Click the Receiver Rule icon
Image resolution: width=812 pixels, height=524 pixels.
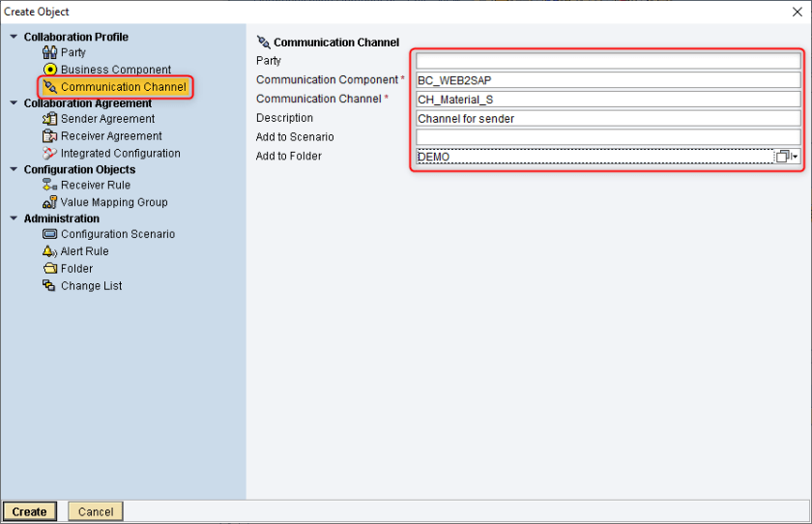coord(50,185)
